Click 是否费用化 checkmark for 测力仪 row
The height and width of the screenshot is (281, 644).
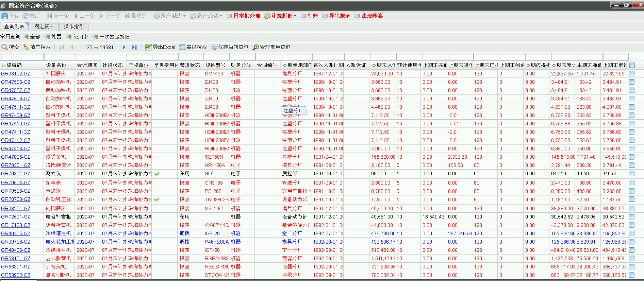[x=157, y=174]
